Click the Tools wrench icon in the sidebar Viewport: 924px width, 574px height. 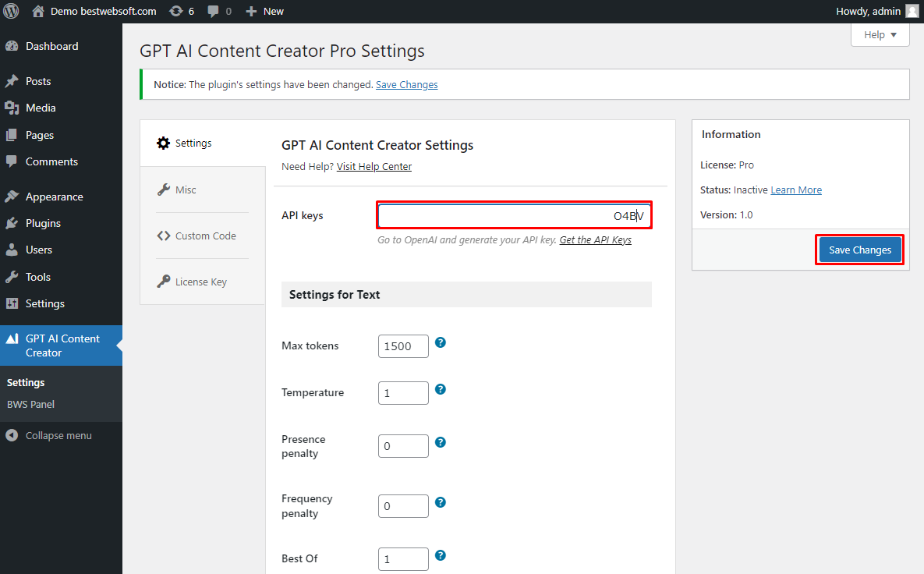point(12,277)
